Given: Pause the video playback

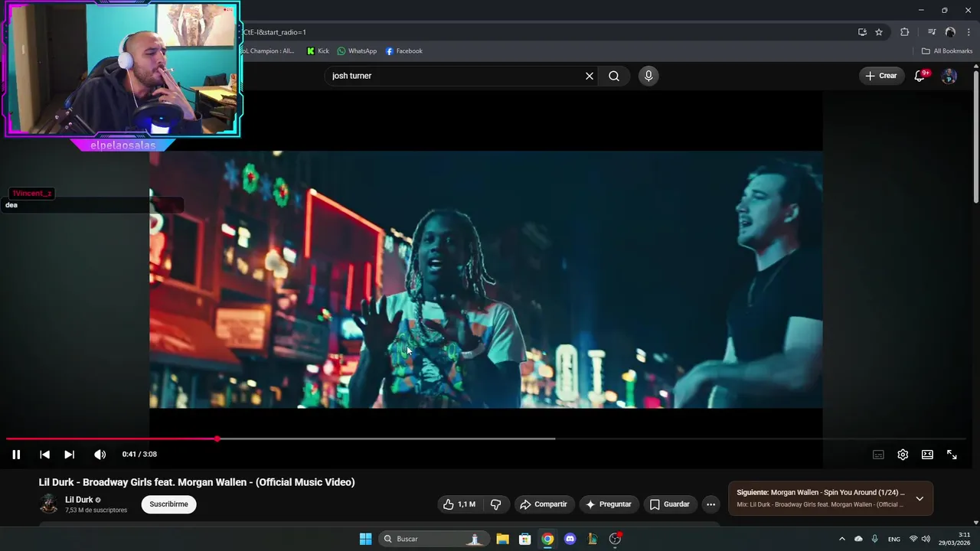Looking at the screenshot, I should 16,455.
